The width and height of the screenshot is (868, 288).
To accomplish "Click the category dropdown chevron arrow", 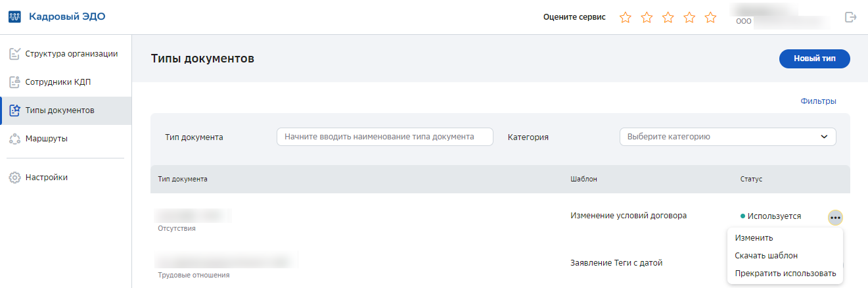I will point(824,137).
